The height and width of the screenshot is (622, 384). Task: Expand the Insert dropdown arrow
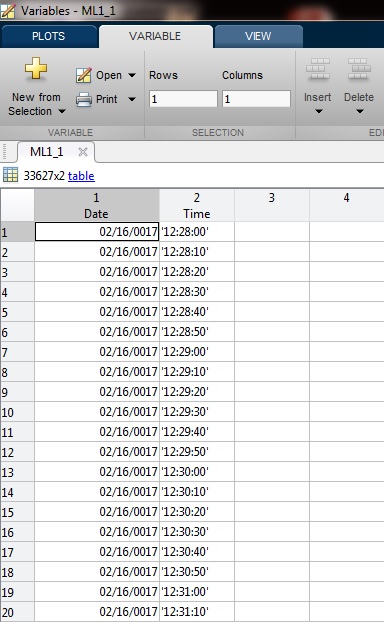[x=319, y=111]
